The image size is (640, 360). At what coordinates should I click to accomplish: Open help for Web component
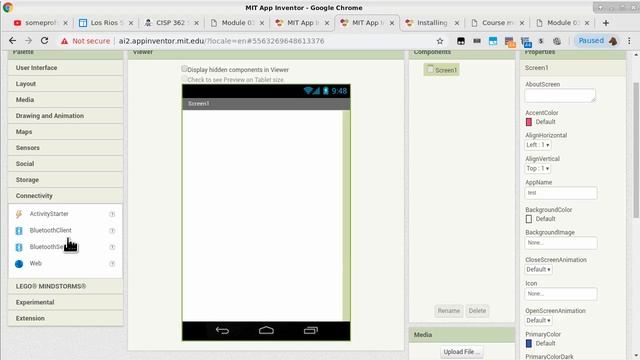click(x=112, y=264)
